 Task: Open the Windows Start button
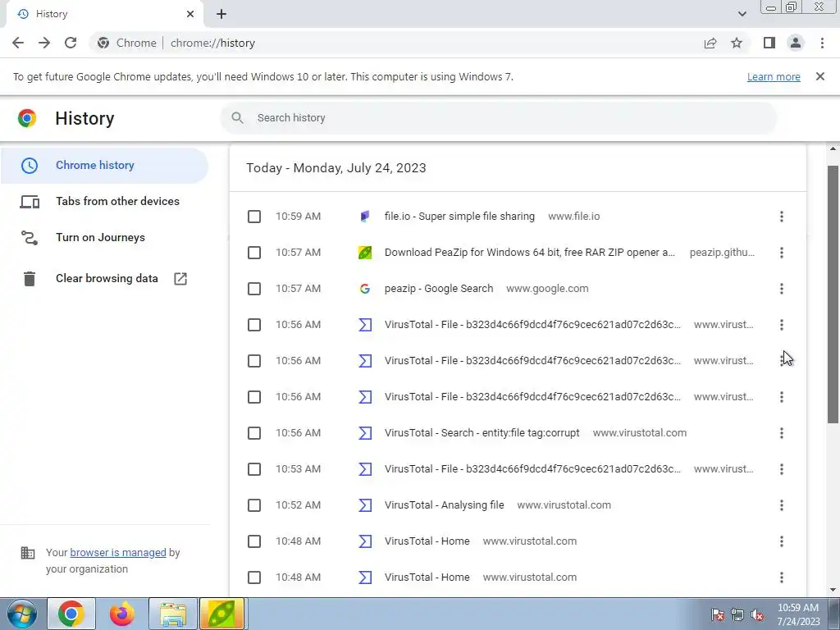21,614
